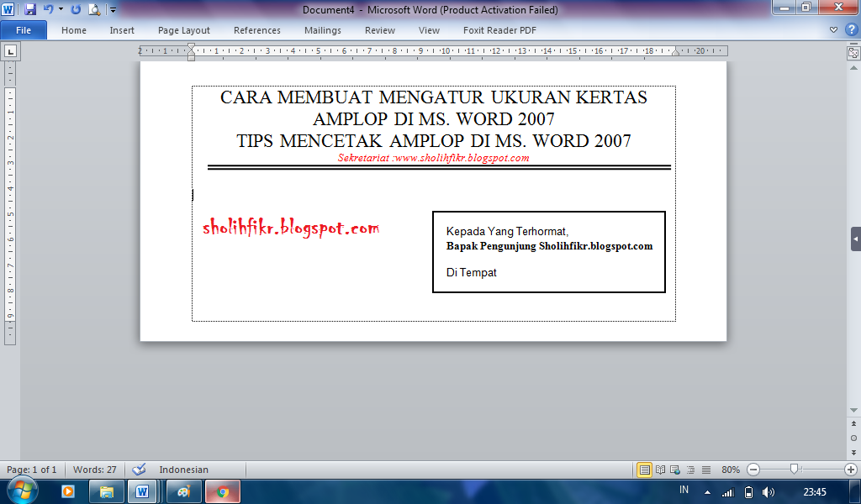This screenshot has height=504, width=861.
Task: Open File Explorer from taskbar
Action: click(x=106, y=491)
